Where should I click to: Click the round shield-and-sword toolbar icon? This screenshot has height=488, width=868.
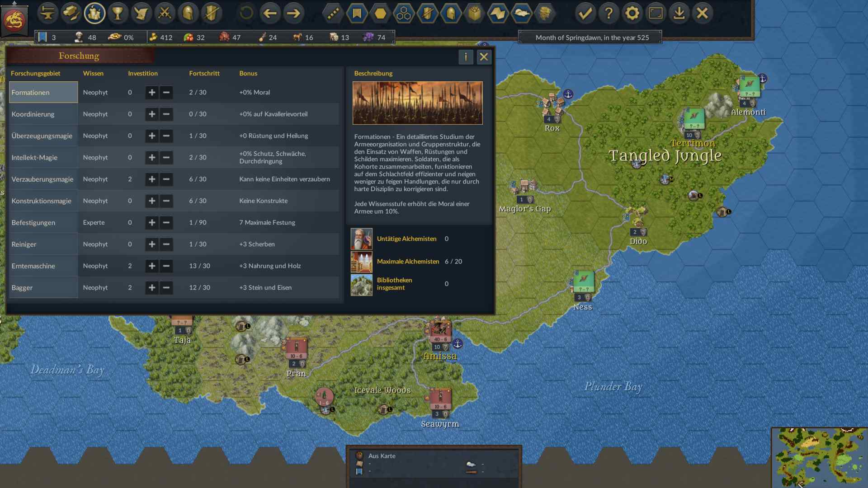click(x=212, y=13)
